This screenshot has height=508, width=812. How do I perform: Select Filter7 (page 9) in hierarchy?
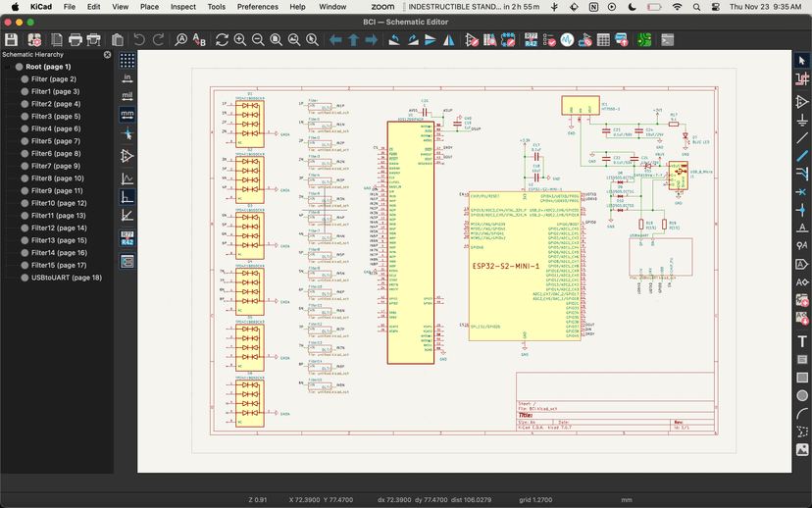click(56, 166)
